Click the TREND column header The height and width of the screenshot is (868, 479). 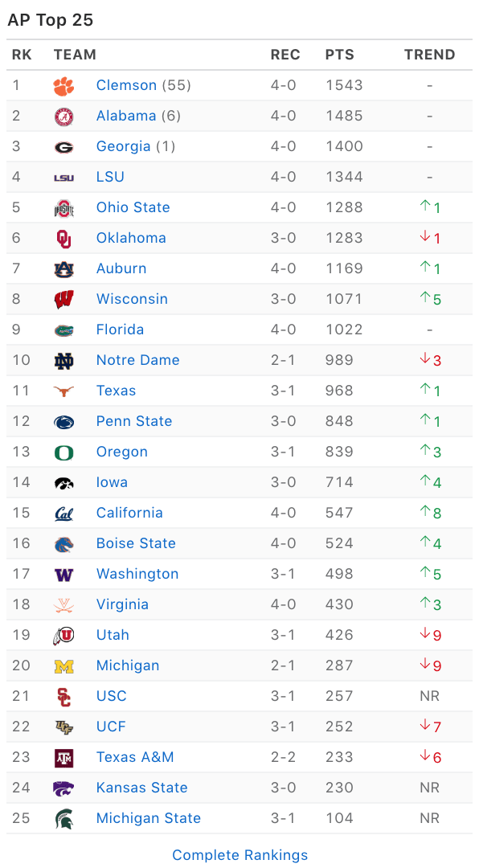[430, 55]
